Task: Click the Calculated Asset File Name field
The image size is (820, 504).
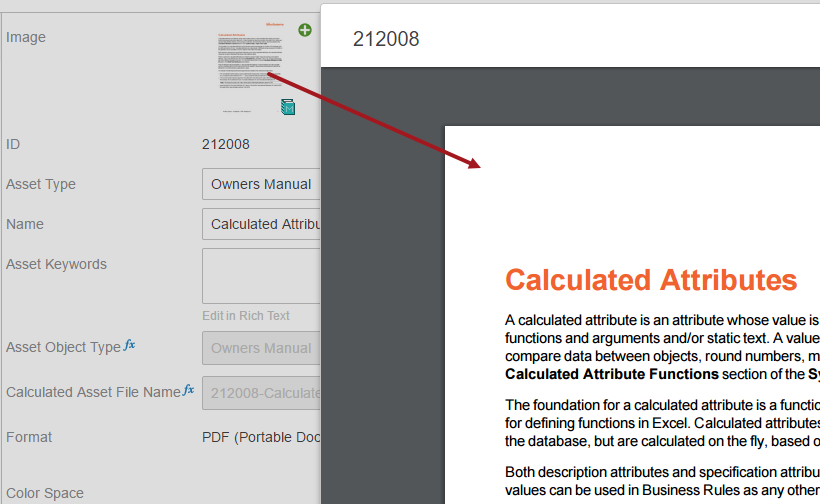Action: click(261, 393)
